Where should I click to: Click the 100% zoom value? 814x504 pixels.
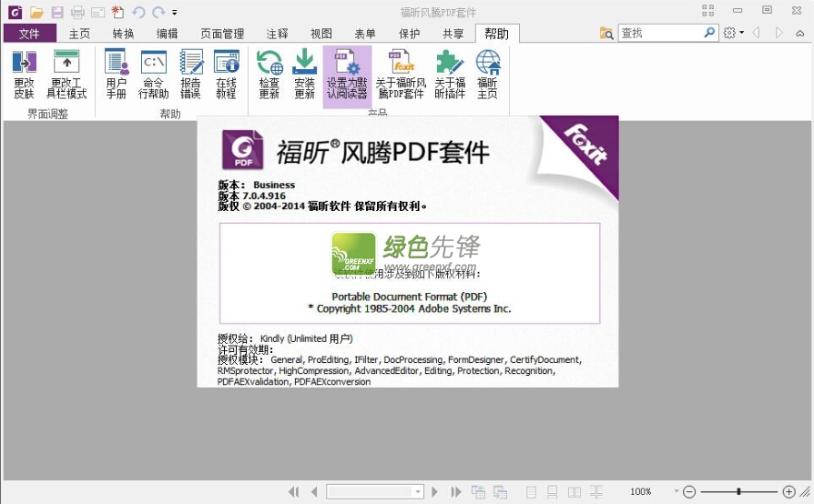(641, 491)
